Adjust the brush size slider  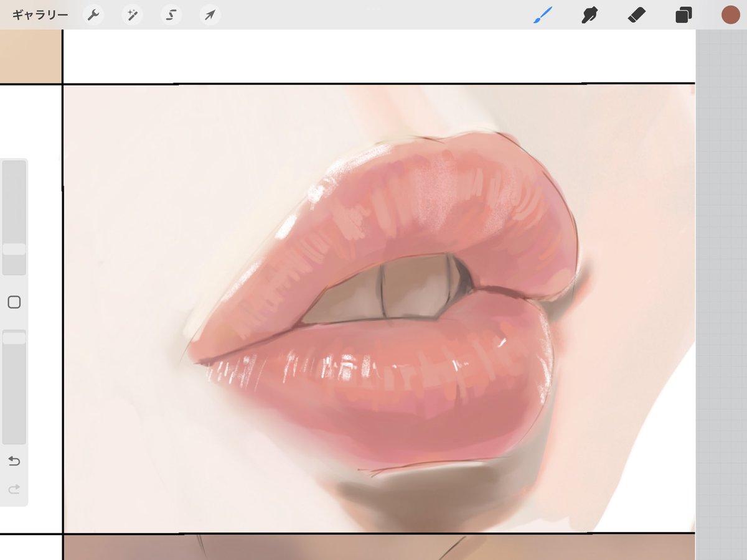[14, 218]
